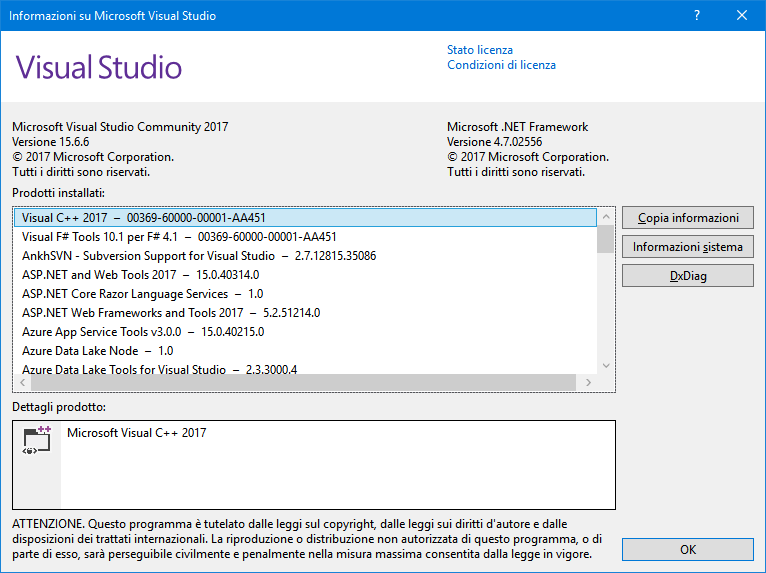Open the Condizioni di licenza link

coord(501,65)
